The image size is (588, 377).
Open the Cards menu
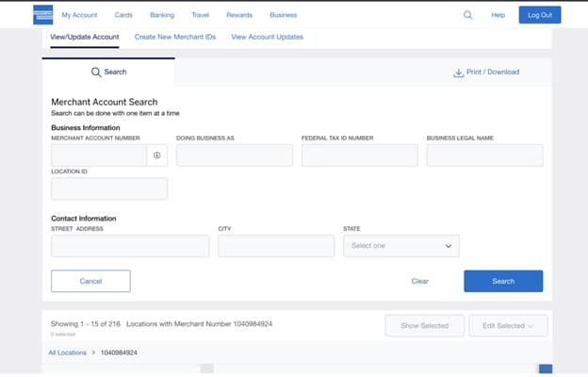[x=123, y=15]
